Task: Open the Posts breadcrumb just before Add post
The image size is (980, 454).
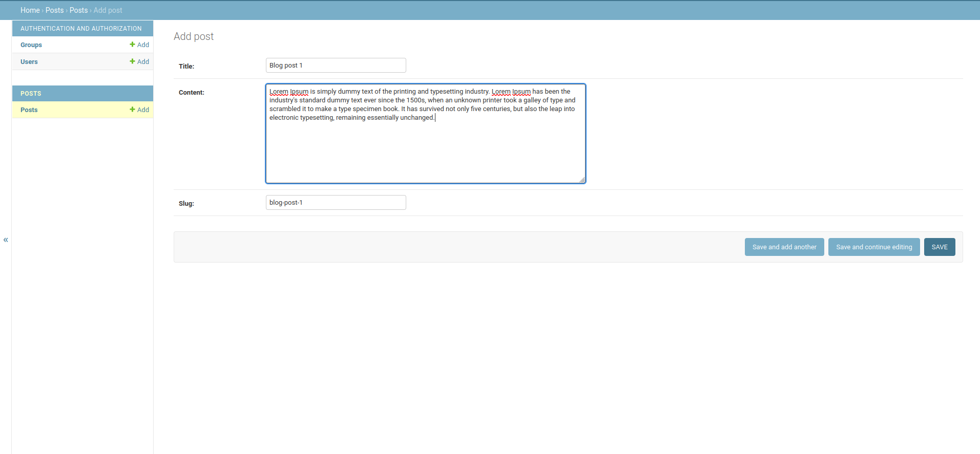Action: coord(78,10)
